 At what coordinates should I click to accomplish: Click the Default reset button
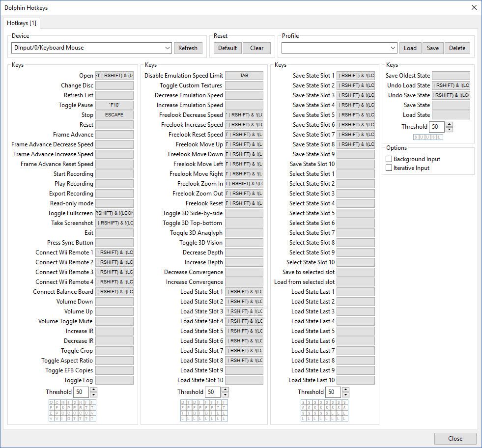[x=227, y=48]
